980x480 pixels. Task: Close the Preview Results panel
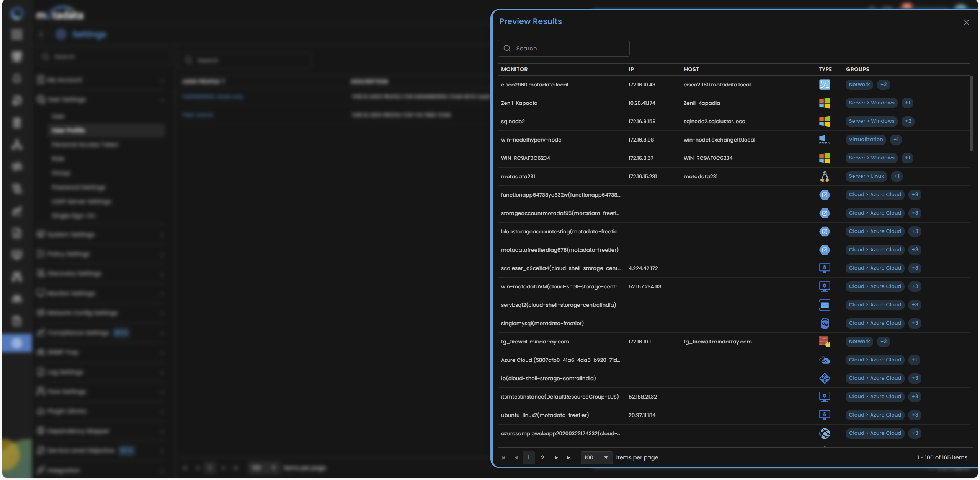point(966,23)
